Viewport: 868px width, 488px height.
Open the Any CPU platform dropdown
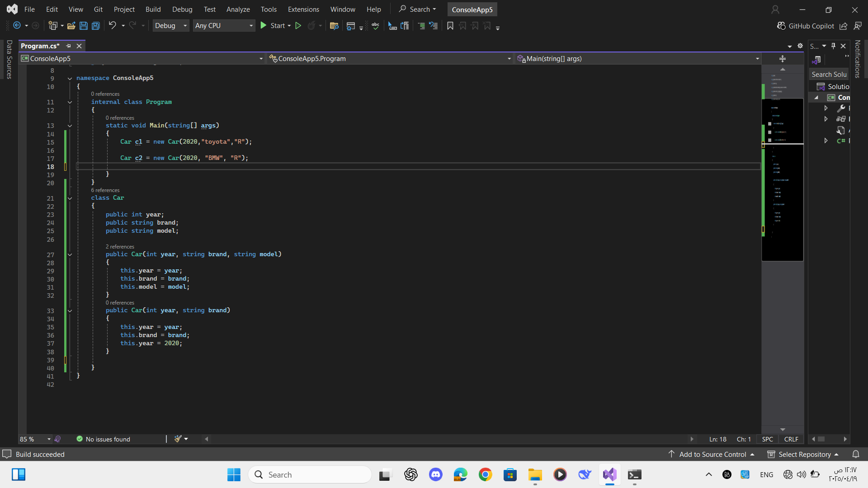click(x=224, y=26)
